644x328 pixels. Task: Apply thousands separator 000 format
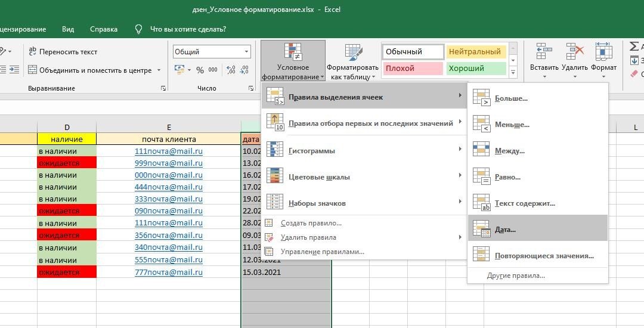coord(213,70)
